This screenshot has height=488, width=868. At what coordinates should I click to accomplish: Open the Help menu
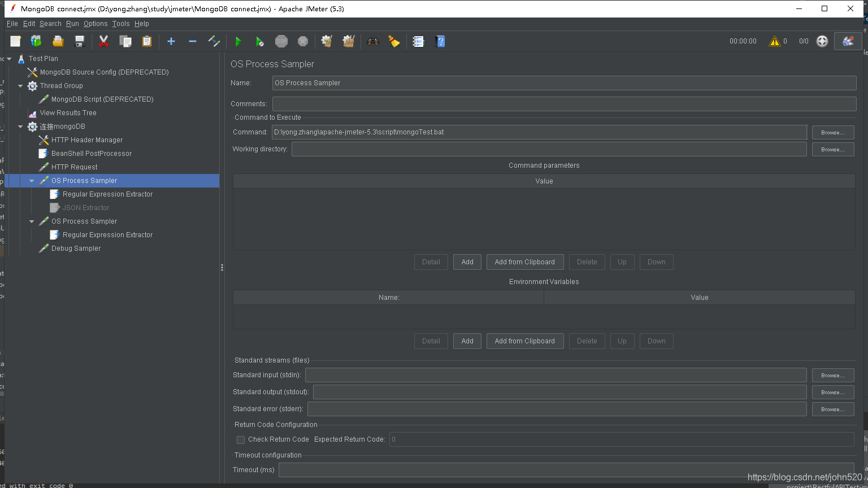tap(142, 24)
